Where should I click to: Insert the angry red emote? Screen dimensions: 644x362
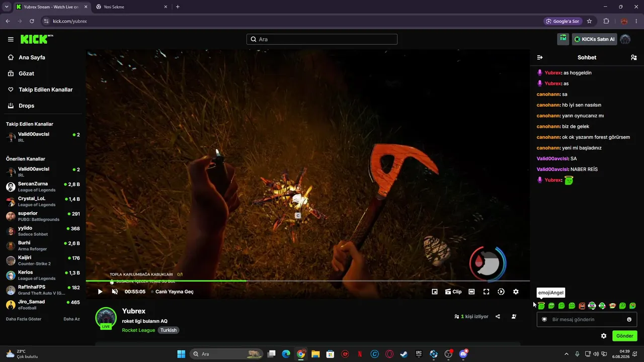[x=582, y=306]
